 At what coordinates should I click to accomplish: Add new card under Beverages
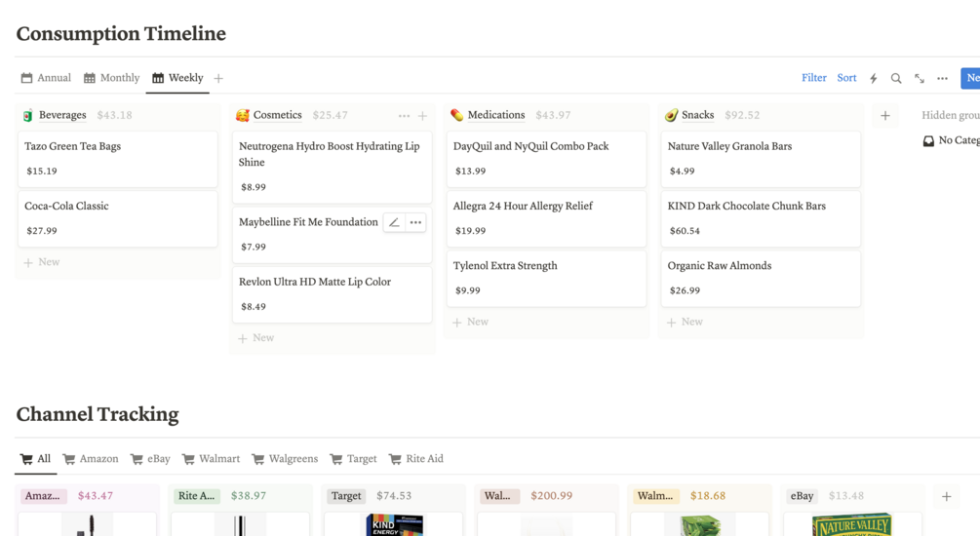tap(42, 262)
